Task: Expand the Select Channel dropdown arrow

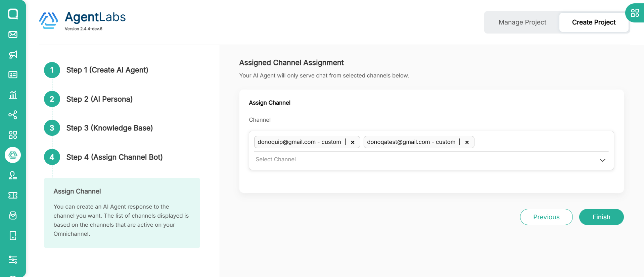Action: 602,160
